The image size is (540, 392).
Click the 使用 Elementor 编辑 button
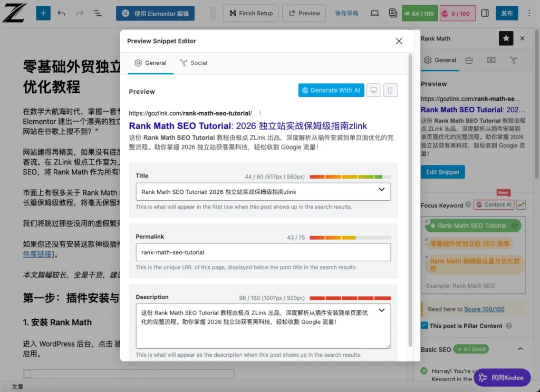click(x=156, y=13)
